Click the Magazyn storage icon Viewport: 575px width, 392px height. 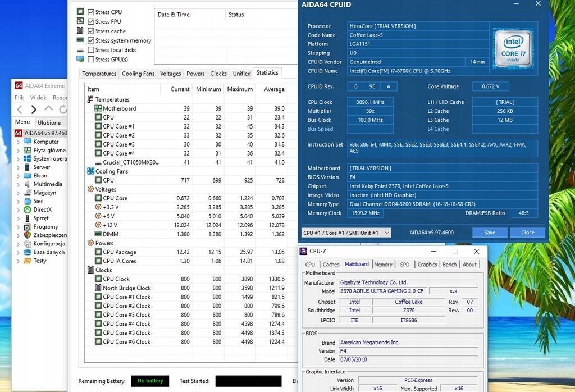[x=28, y=193]
